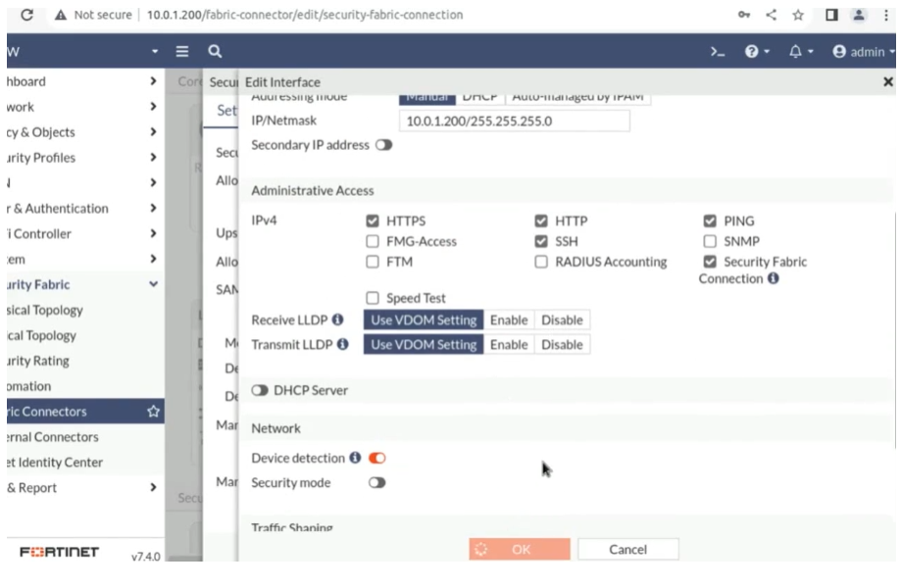This screenshot has height=588, width=901.
Task: Click the Cancel button
Action: [x=628, y=550]
